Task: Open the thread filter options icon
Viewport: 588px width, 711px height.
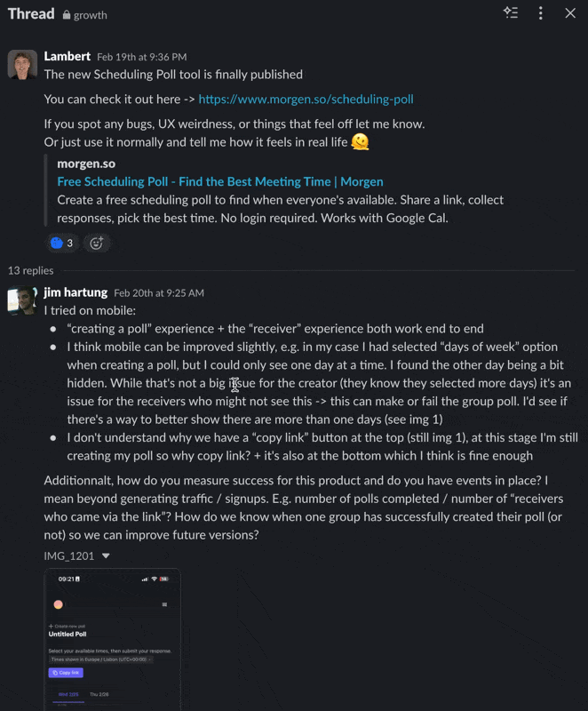Action: [x=512, y=13]
